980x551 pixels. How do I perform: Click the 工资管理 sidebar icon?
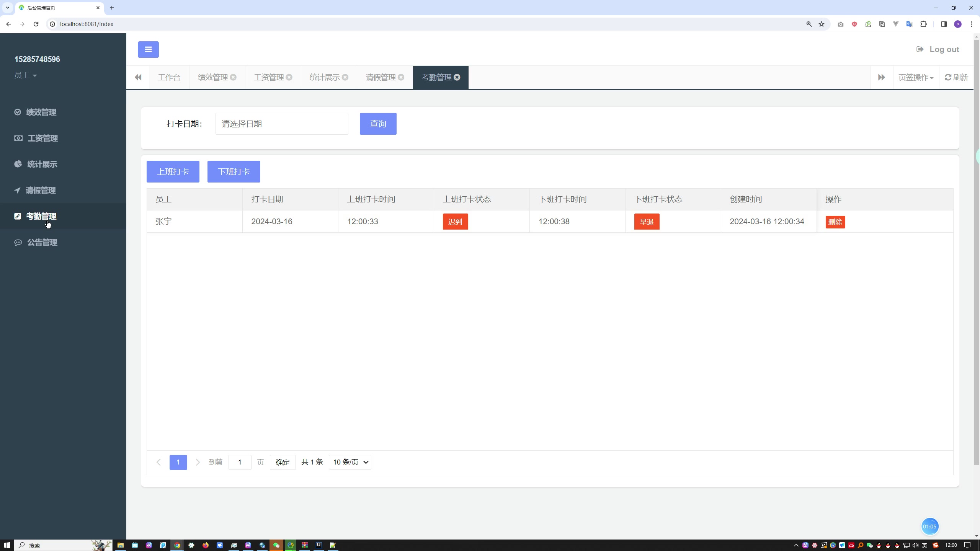[18, 138]
